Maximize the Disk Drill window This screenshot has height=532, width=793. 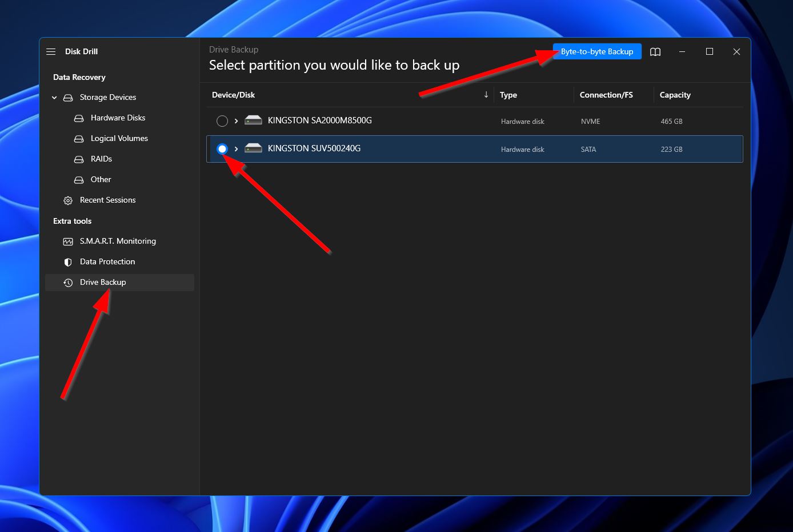pos(710,51)
